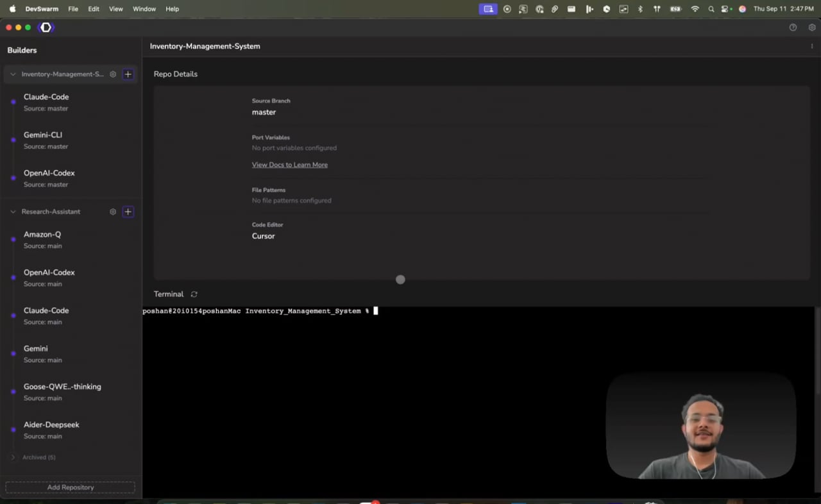Select the Goose-QWE..-thinking builder
821x504 pixels.
click(71, 392)
